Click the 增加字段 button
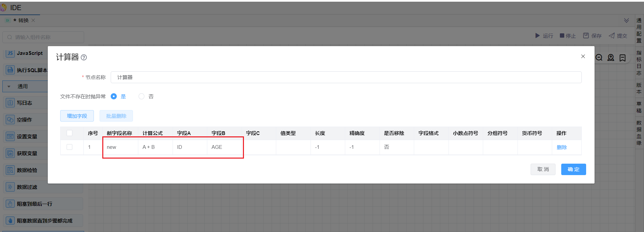 pyautogui.click(x=77, y=116)
